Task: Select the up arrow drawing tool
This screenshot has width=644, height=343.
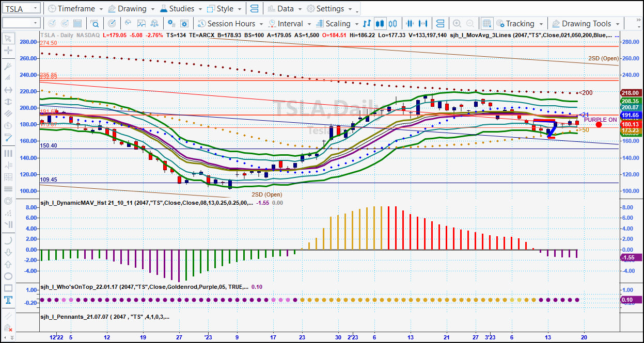Action: 8,264
